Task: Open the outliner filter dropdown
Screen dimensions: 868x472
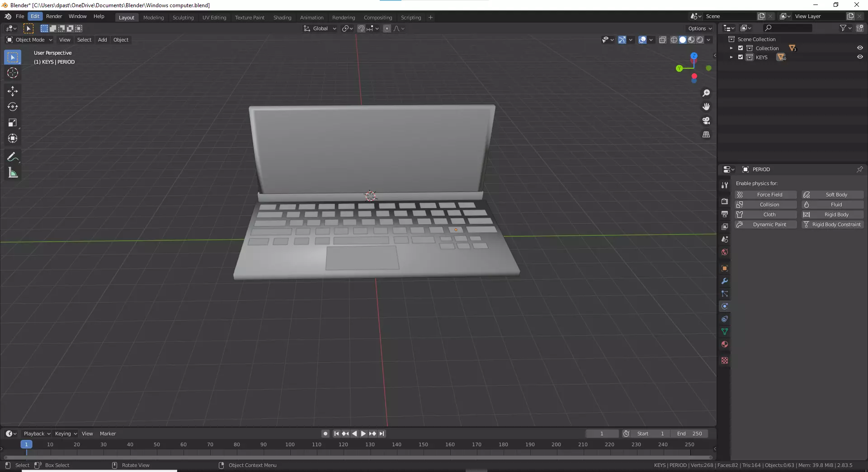Action: 845,28
